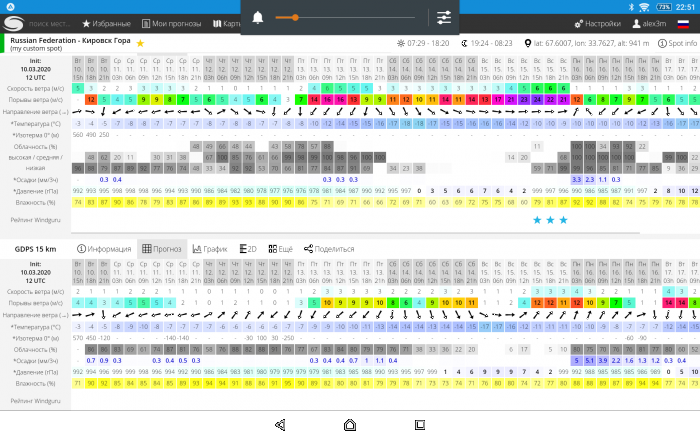This screenshot has height=437, width=700.
Task: Click the status bar clock 22:51
Action: click(685, 7)
